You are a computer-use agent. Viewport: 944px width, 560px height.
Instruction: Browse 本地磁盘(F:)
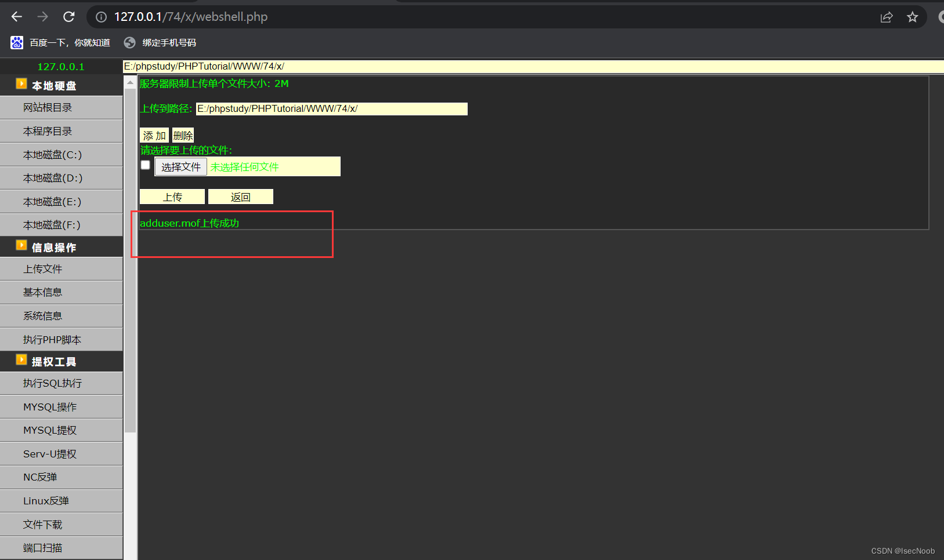click(x=62, y=225)
